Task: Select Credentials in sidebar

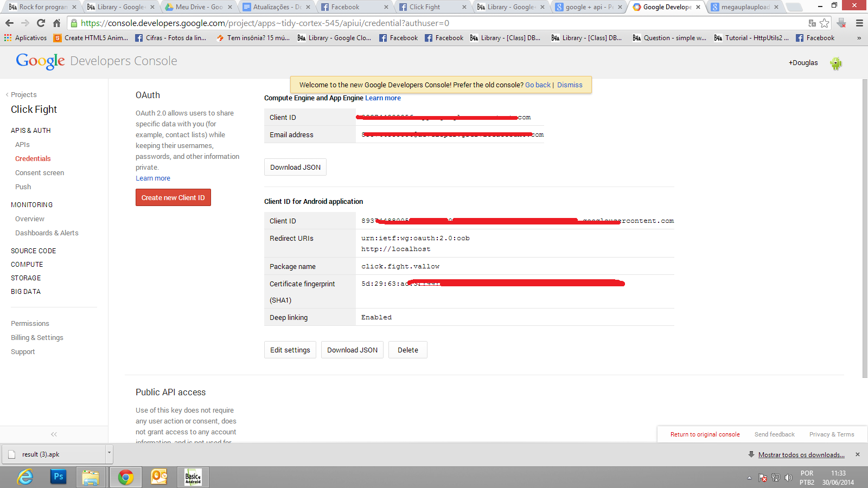Action: pyautogui.click(x=33, y=159)
